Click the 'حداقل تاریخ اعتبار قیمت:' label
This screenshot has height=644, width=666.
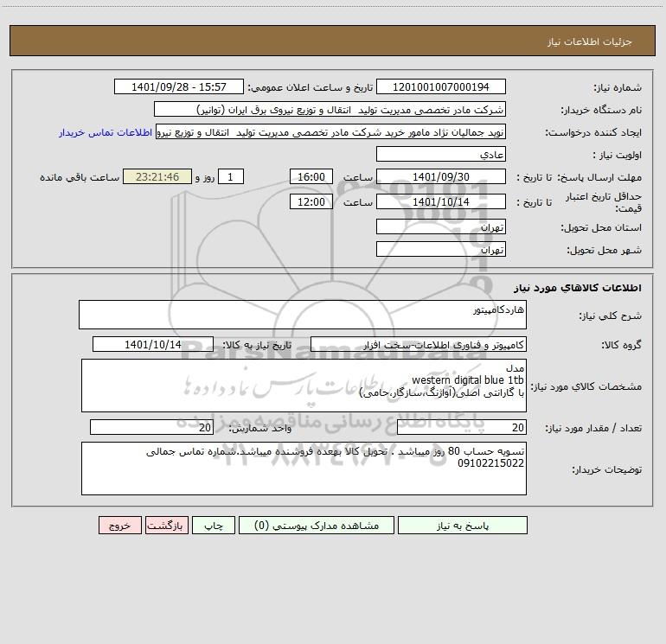click(604, 202)
